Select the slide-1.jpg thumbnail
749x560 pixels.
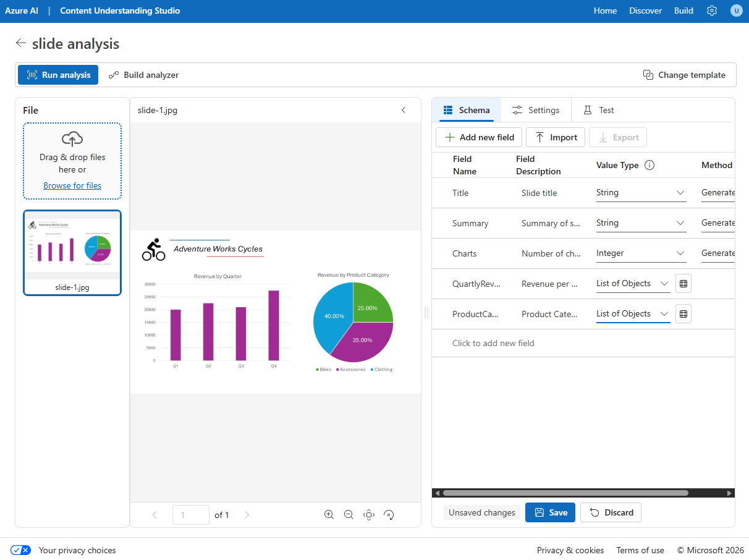[x=72, y=253]
